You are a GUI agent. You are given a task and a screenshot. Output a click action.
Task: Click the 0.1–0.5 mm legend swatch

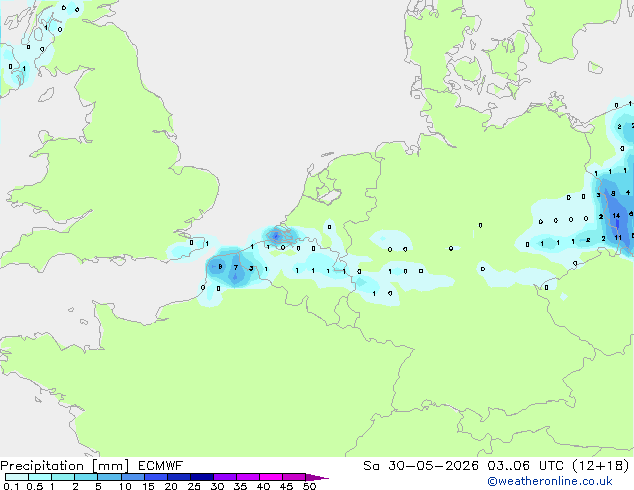17,477
